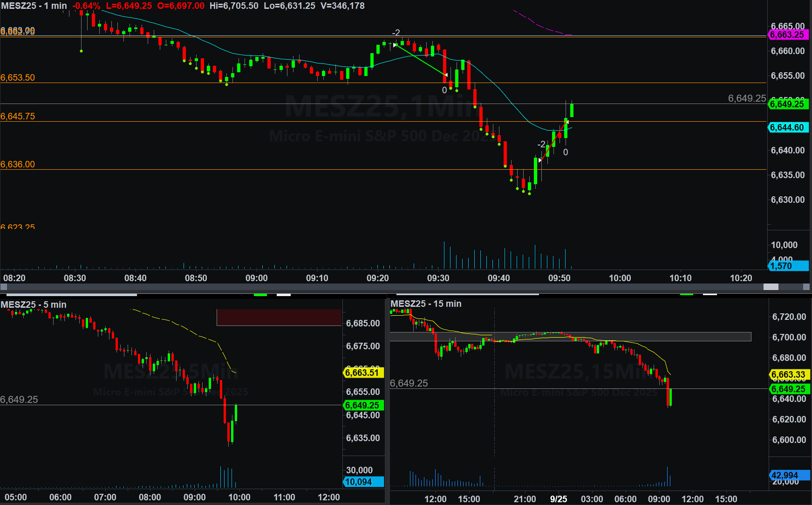This screenshot has width=812, height=505.
Task: Select the MESZ25 - 15 min chart title
Action: [426, 304]
